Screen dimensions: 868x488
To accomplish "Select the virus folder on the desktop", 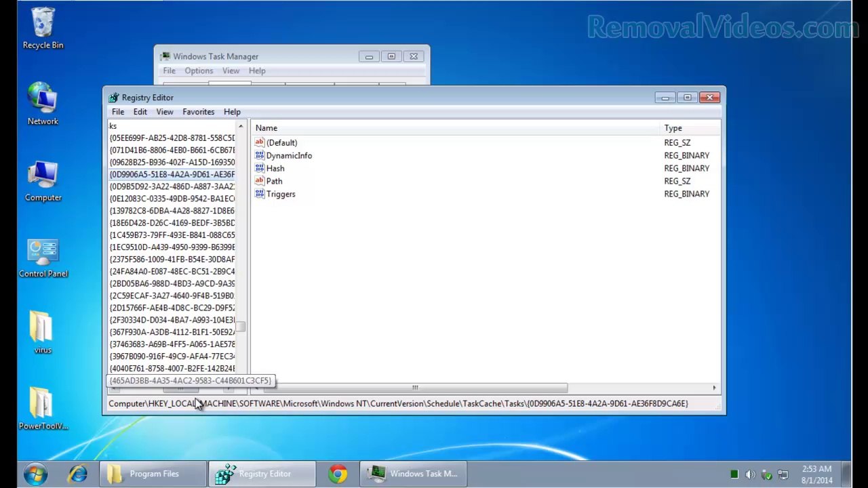I will coord(43,333).
